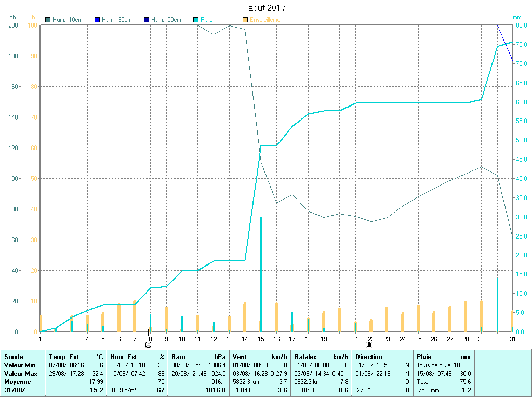Click the Hum. -10cm legend color square

pyautogui.click(x=48, y=20)
